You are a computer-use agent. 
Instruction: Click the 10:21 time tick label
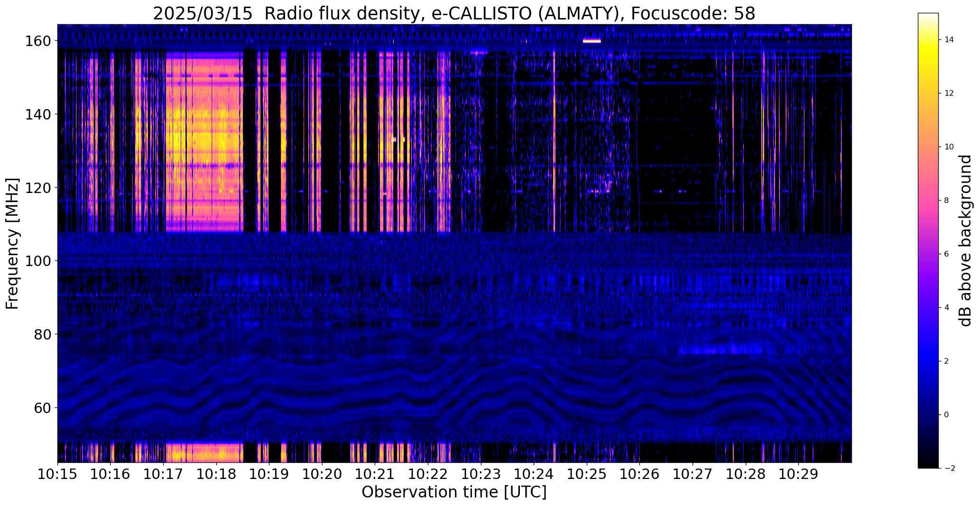(x=375, y=474)
